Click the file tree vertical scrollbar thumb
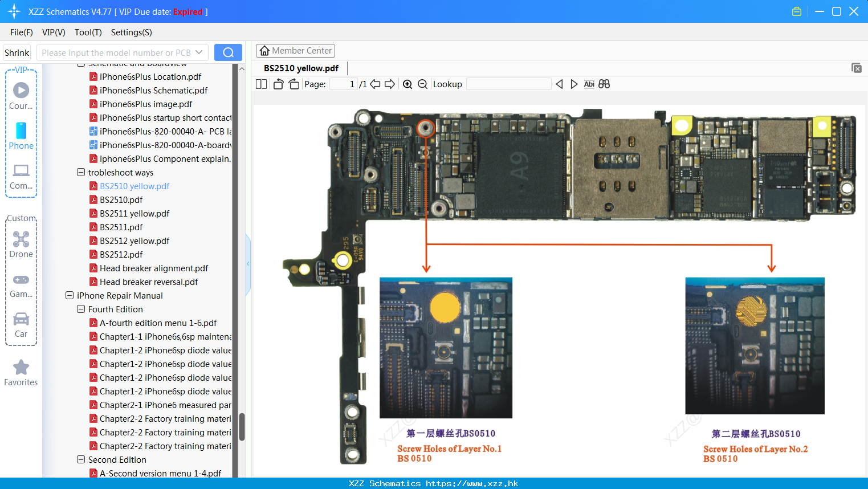Image resolution: width=868 pixels, height=489 pixels. click(242, 427)
